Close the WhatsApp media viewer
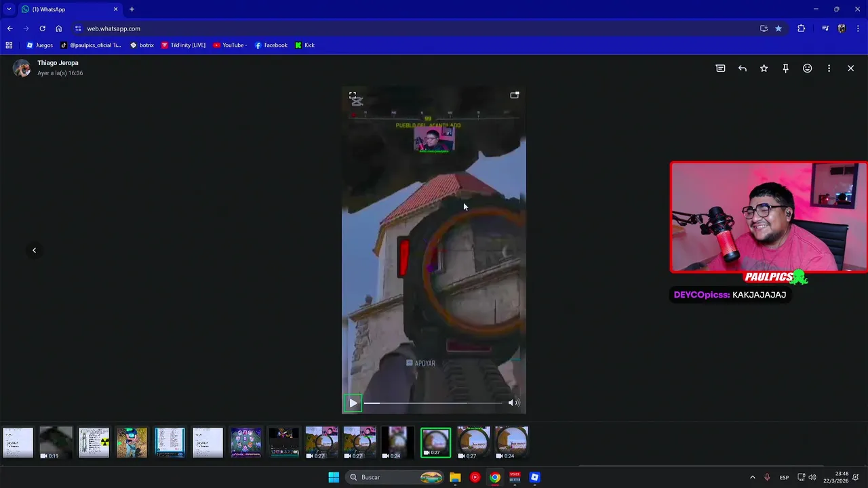The width and height of the screenshot is (868, 488). [x=850, y=68]
